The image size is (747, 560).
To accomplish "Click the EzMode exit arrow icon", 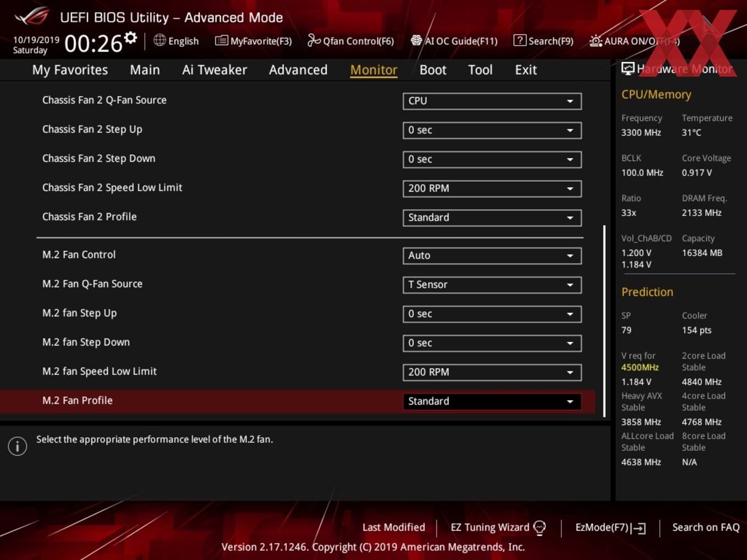I will pyautogui.click(x=638, y=528).
